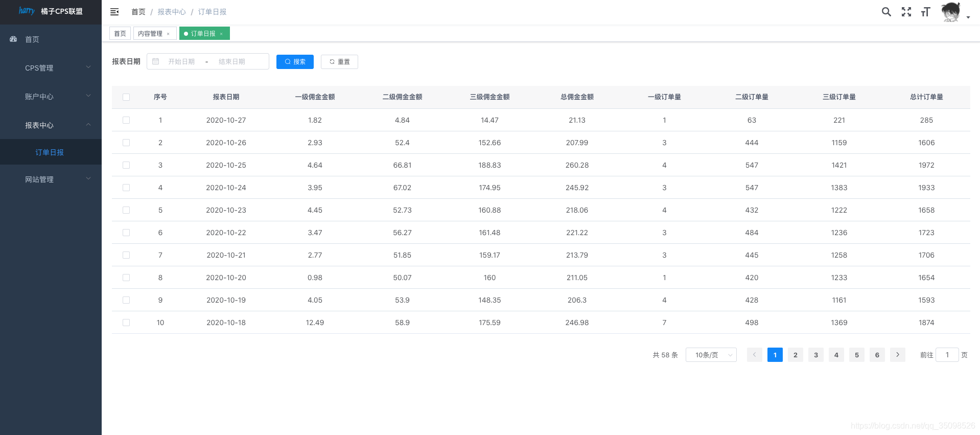Open the user avatar menu

[950, 12]
